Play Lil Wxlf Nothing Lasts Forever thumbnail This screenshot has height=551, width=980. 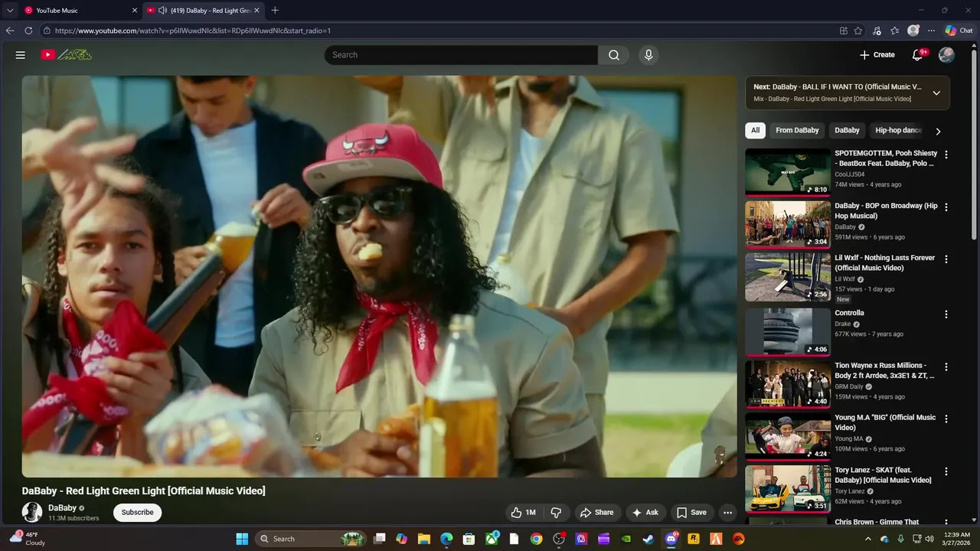click(788, 277)
